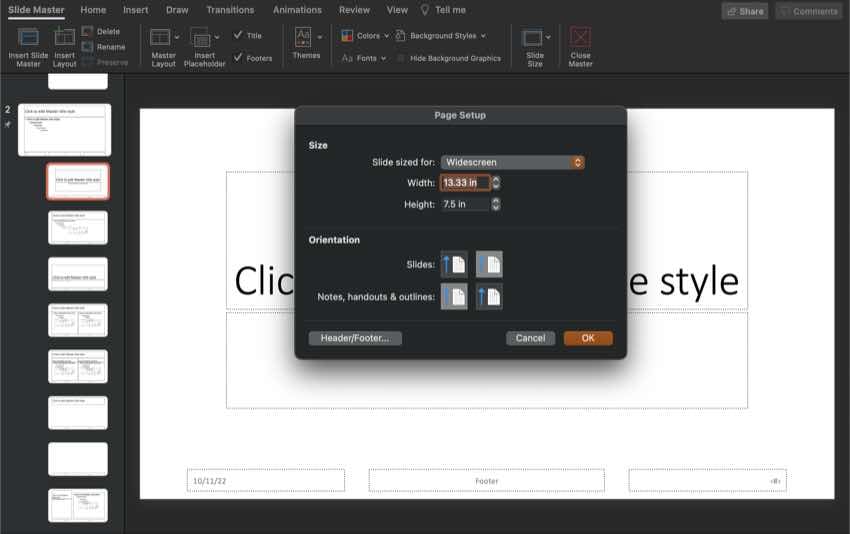Click the Slide Size icon
The image size is (850, 534).
[x=534, y=38]
